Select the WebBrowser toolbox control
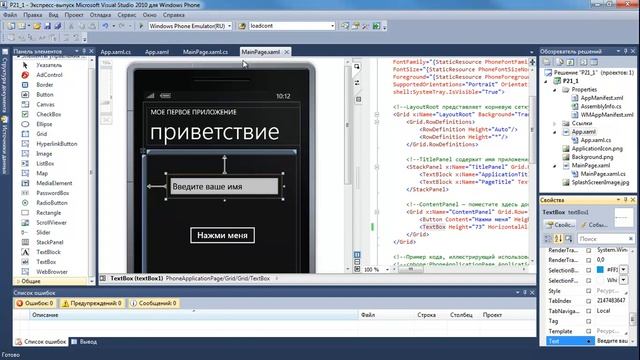The height and width of the screenshot is (360, 640). [51, 272]
